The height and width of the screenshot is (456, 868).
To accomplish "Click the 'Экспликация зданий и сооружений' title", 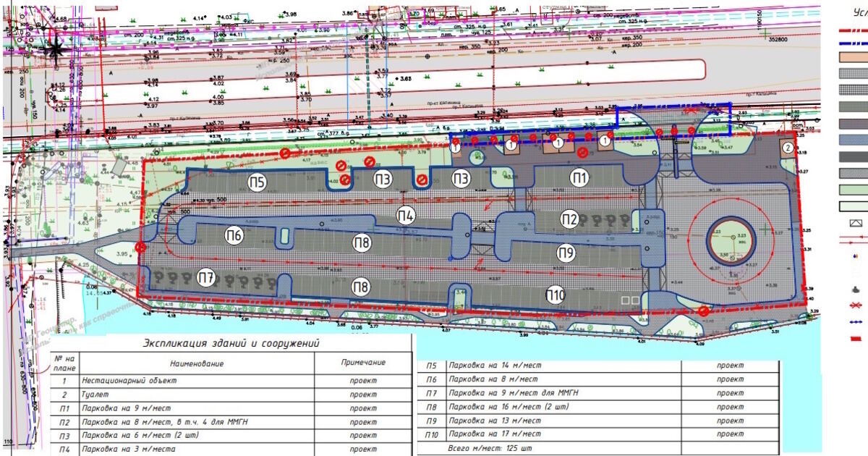I will pyautogui.click(x=231, y=343).
